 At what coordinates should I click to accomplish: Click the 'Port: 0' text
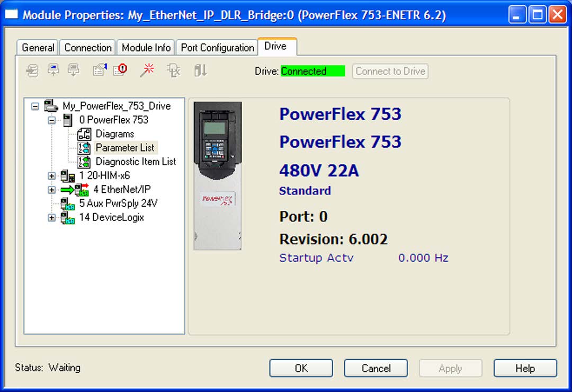[x=303, y=217]
